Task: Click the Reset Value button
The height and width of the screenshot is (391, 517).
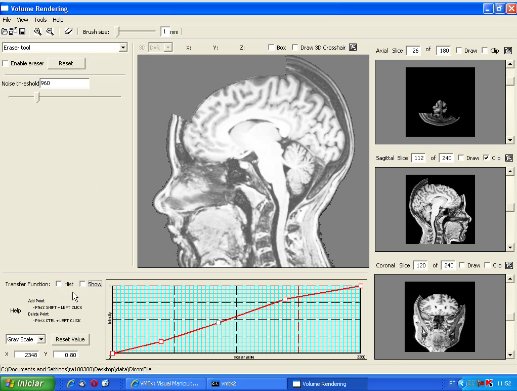Action: pyautogui.click(x=70, y=339)
